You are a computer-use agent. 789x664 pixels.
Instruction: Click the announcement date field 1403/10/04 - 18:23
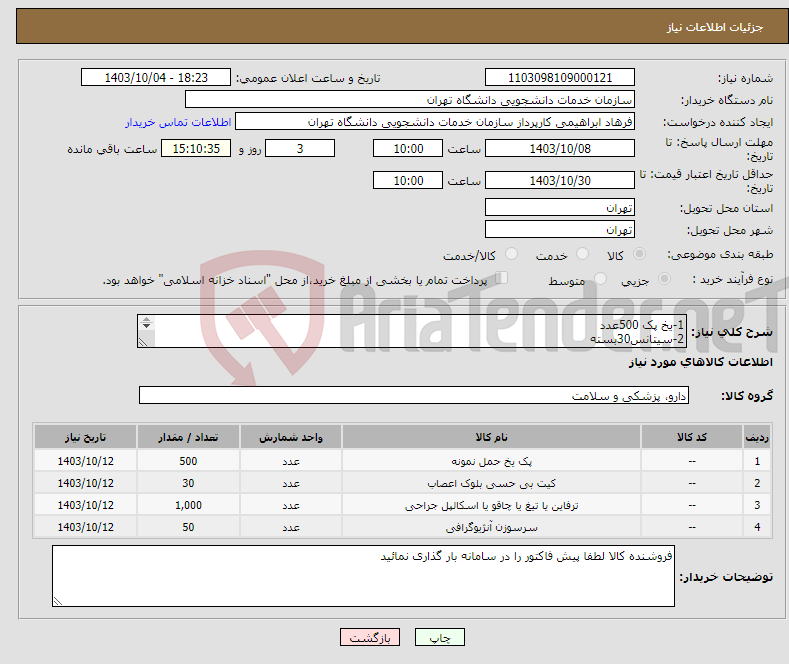(x=155, y=77)
